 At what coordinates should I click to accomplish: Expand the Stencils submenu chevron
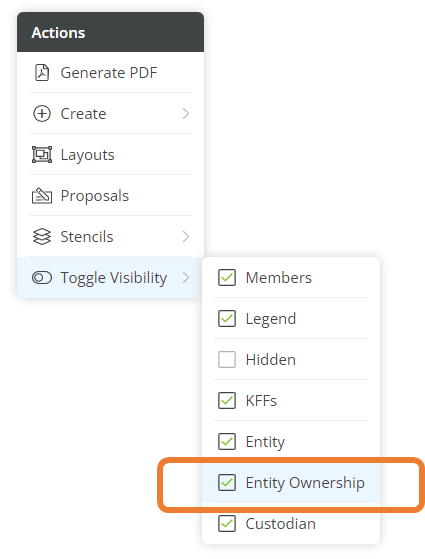[186, 236]
